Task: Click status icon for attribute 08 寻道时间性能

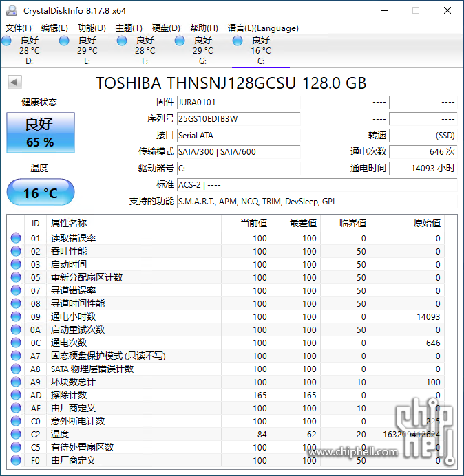Action: tap(16, 303)
